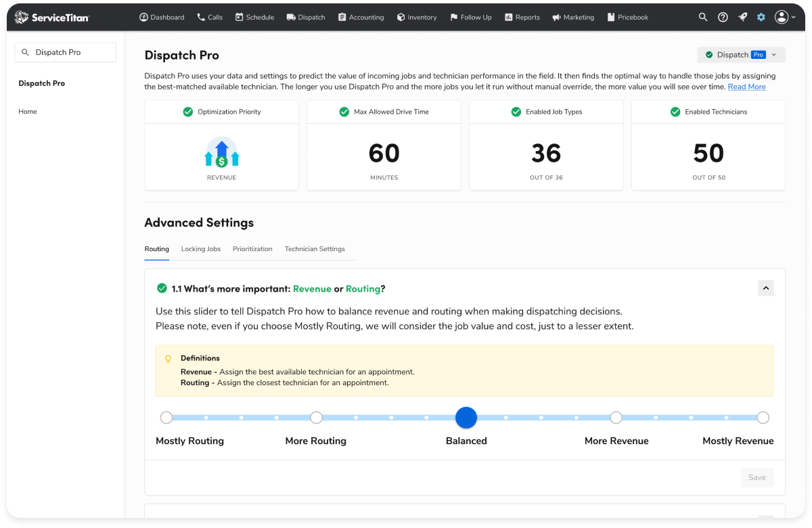Open the settings gear icon

pos(761,17)
